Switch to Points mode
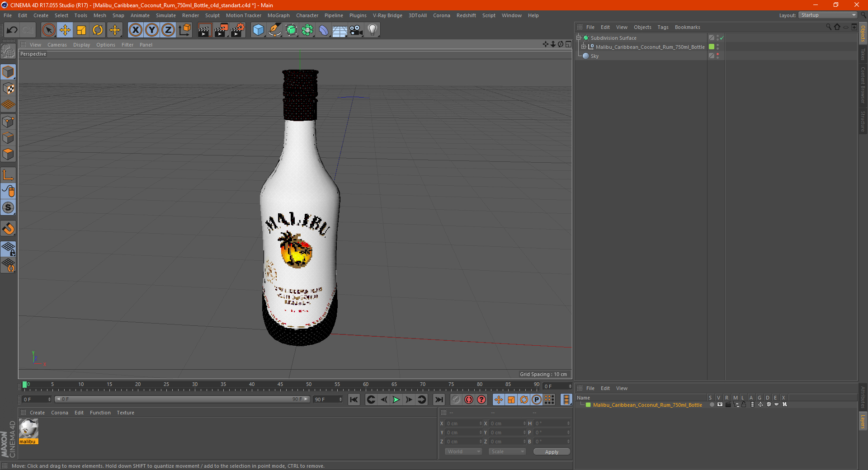 coord(8,121)
